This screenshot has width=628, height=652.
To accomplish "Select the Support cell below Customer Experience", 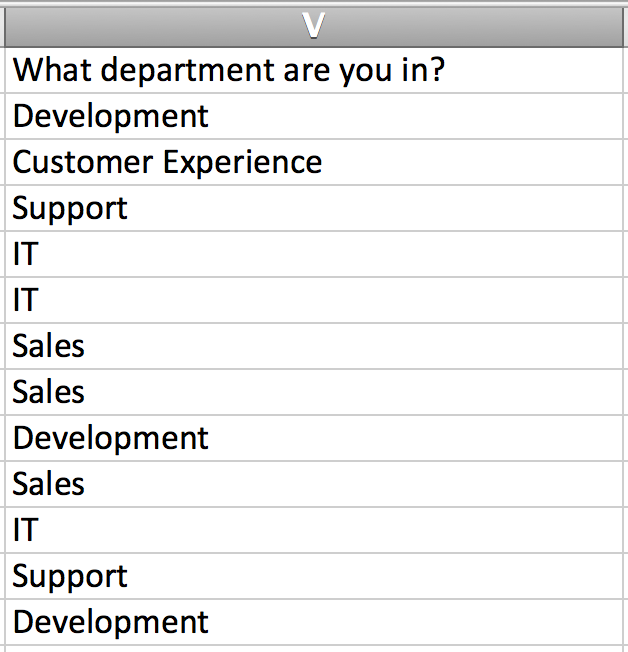I will (70, 209).
